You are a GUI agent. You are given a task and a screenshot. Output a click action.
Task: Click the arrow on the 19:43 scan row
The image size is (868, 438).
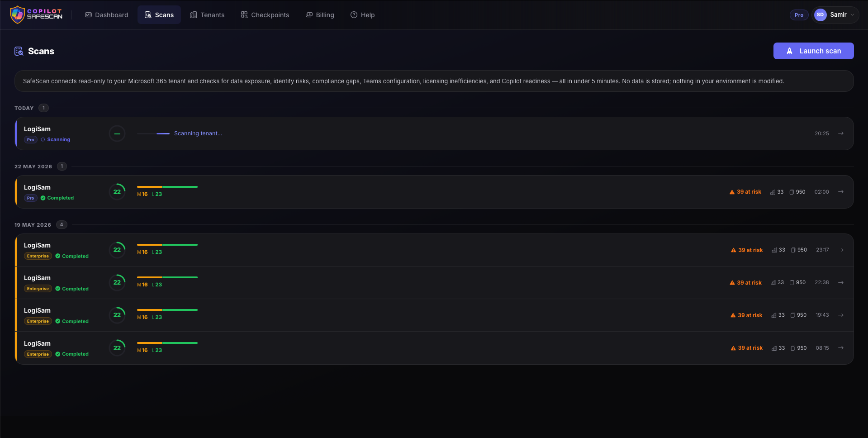point(841,315)
